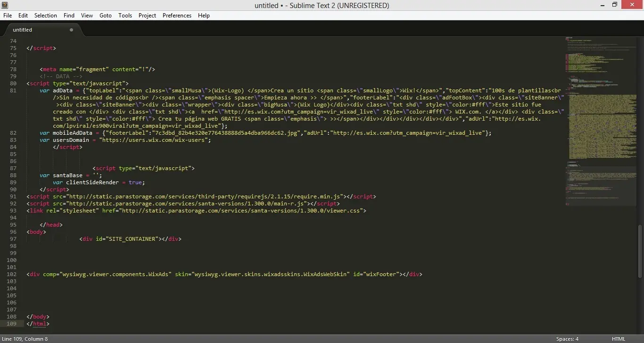Open the Help menu
644x343 pixels.
coord(204,16)
